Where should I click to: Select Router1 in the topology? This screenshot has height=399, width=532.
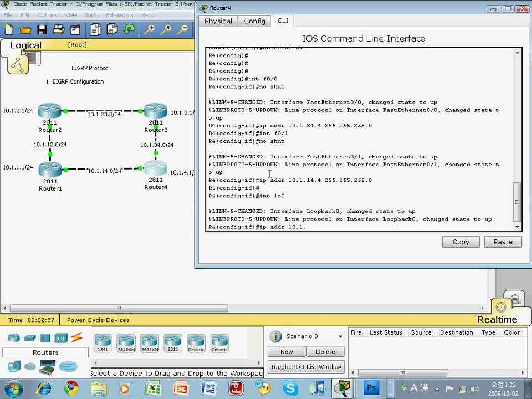click(50, 170)
